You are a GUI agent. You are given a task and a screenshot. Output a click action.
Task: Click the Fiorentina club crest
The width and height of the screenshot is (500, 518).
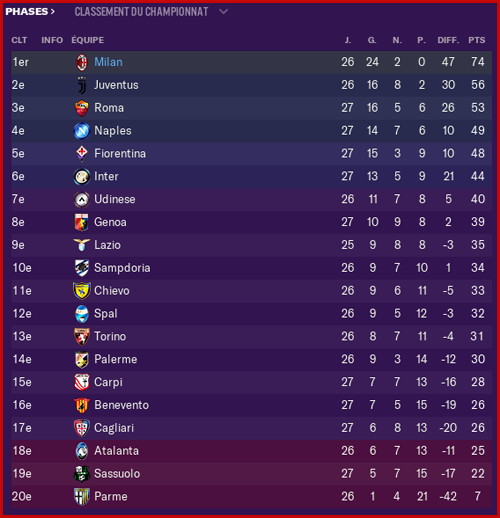(82, 154)
